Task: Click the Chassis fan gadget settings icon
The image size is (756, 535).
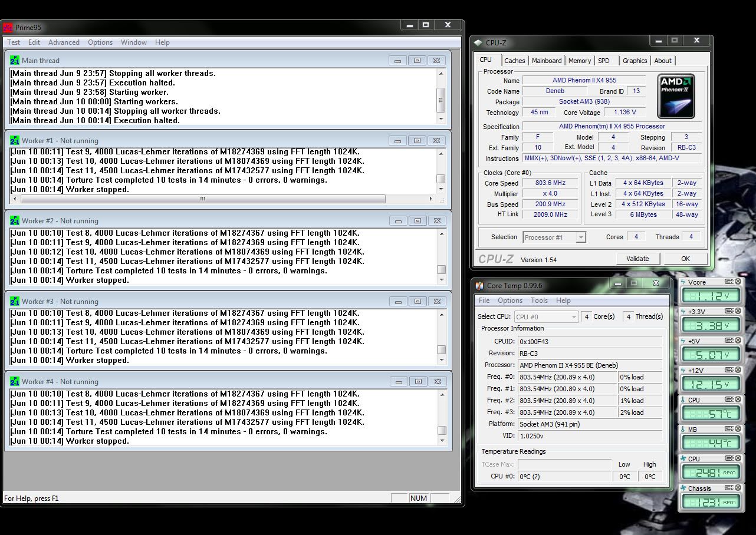Action: tap(729, 488)
